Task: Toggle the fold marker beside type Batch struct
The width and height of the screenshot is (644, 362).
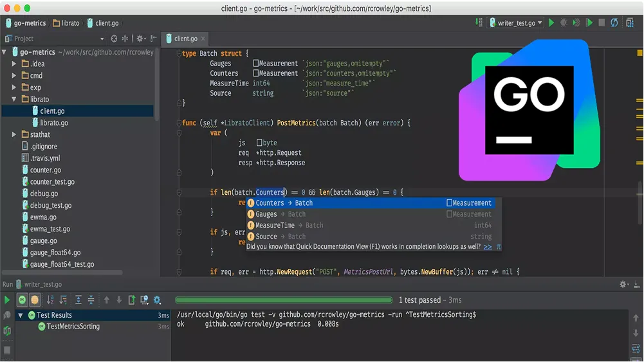Action: [x=178, y=54]
